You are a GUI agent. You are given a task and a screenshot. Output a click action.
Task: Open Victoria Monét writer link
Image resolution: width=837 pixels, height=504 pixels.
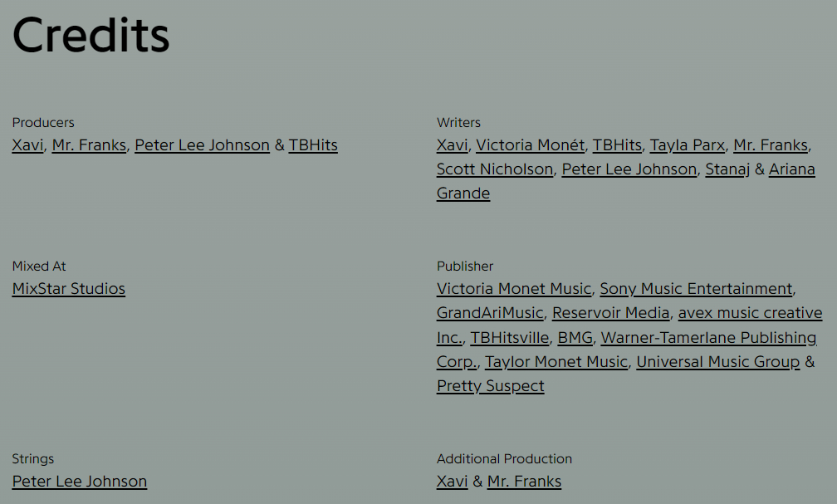click(530, 145)
